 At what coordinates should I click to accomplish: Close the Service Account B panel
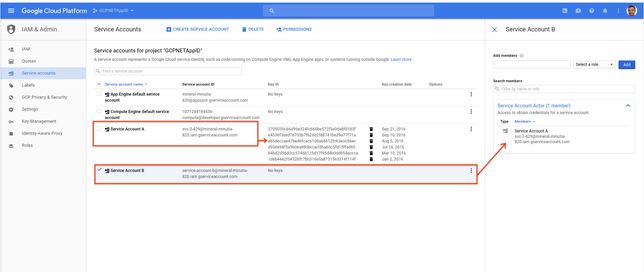pyautogui.click(x=495, y=30)
